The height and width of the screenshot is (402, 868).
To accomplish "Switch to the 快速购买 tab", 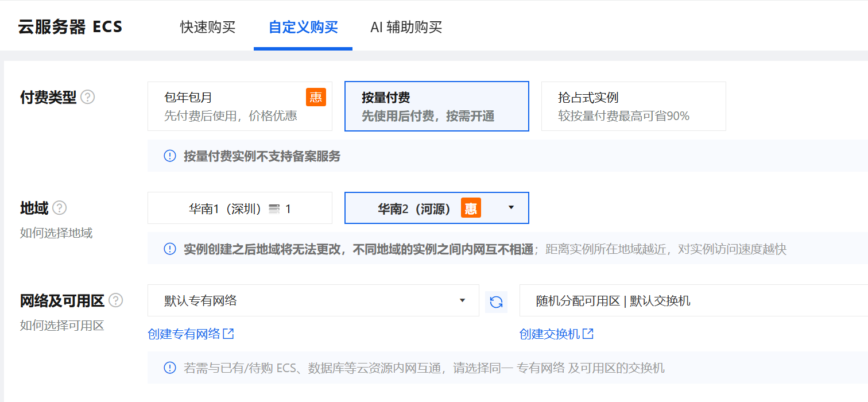I will pos(208,27).
